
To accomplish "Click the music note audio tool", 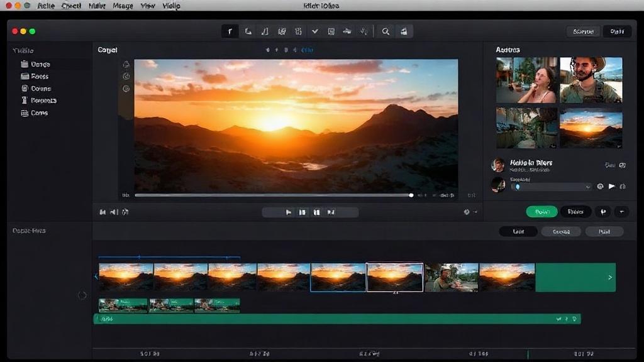I will 265,31.
